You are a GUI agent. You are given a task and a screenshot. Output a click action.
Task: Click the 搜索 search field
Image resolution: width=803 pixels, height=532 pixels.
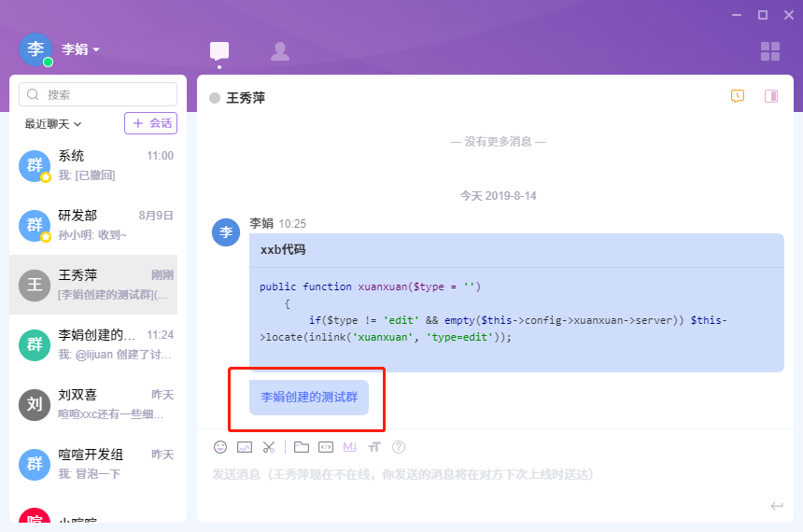(98, 94)
